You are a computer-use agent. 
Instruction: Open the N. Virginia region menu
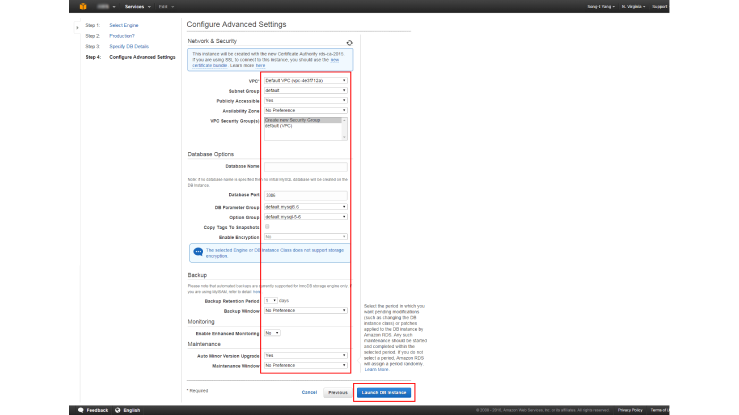tap(636, 6)
